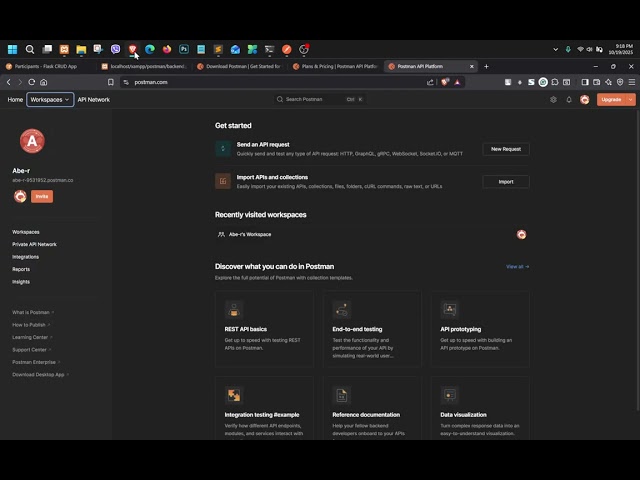Open Insights sidebar link
640x480 pixels.
tap(21, 282)
